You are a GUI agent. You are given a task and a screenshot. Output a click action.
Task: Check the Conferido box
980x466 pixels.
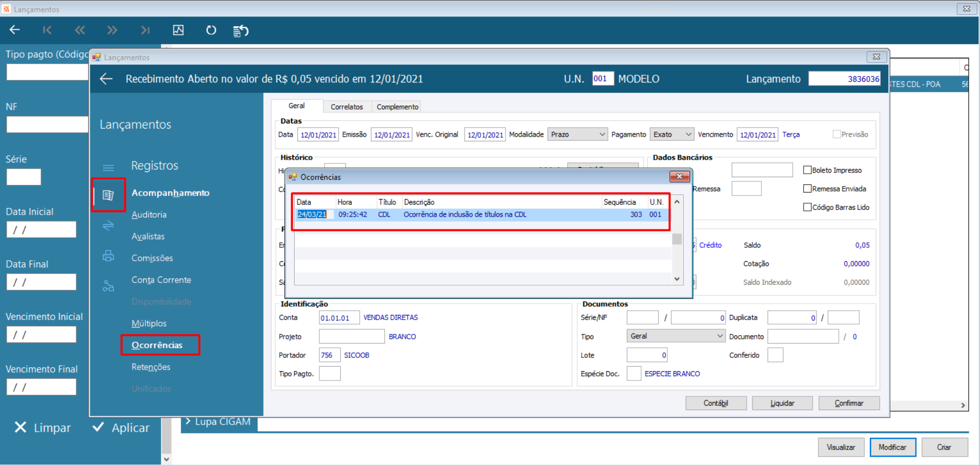(775, 355)
